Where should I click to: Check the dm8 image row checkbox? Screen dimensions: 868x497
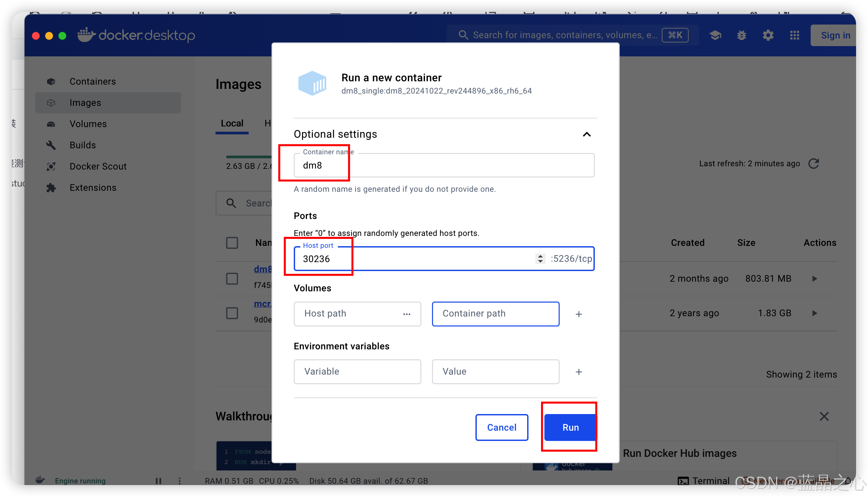click(x=232, y=279)
